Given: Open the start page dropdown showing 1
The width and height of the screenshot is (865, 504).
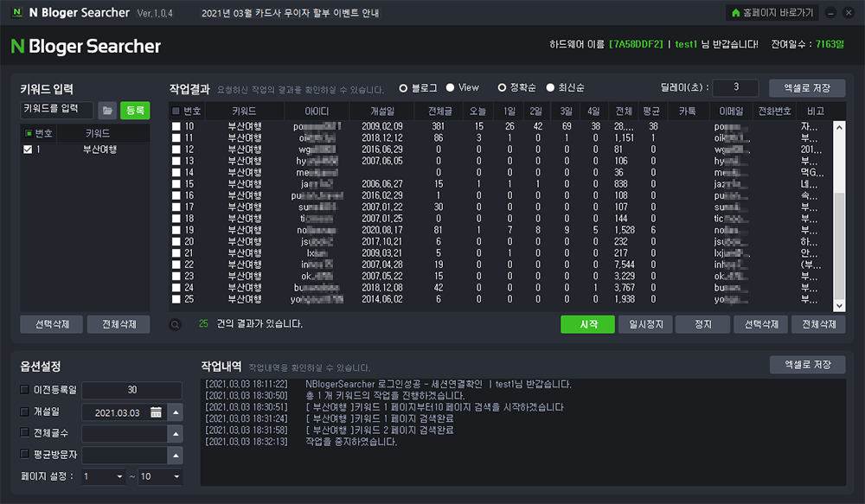Looking at the screenshot, I should (103, 476).
